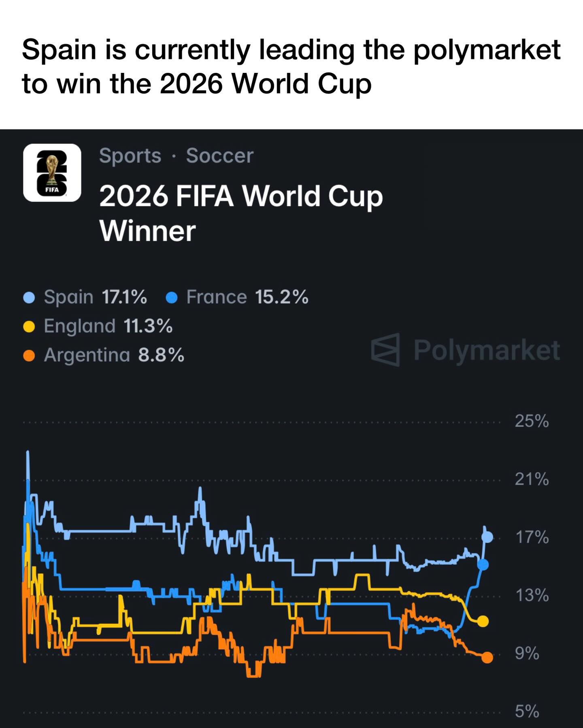The height and width of the screenshot is (728, 583).
Task: Click the 5% y-axis label
Action: pos(527,711)
